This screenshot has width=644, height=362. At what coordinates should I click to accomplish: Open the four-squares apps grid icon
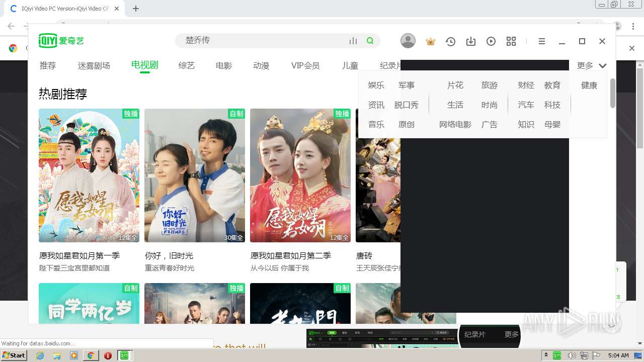[x=511, y=41]
